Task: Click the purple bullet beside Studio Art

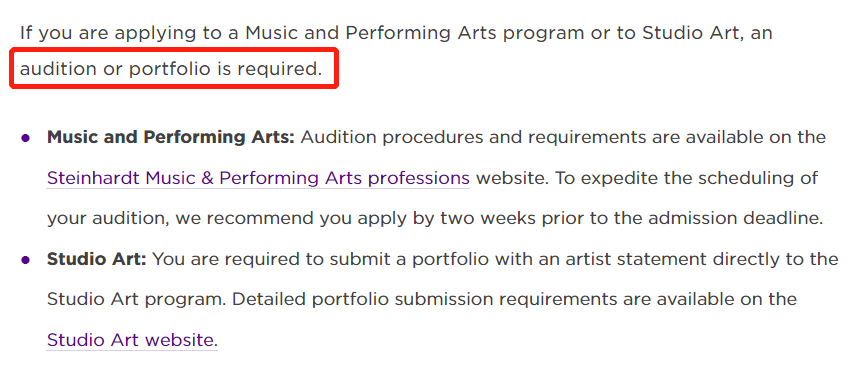Action: pos(25,260)
